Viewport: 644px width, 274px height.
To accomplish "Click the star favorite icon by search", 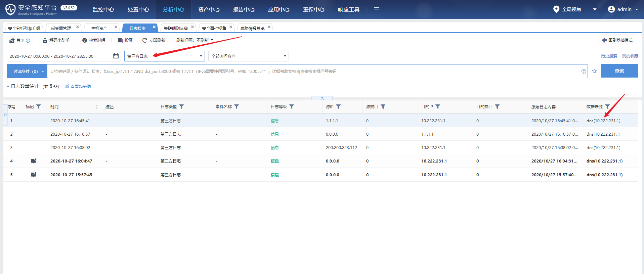I will (x=594, y=71).
